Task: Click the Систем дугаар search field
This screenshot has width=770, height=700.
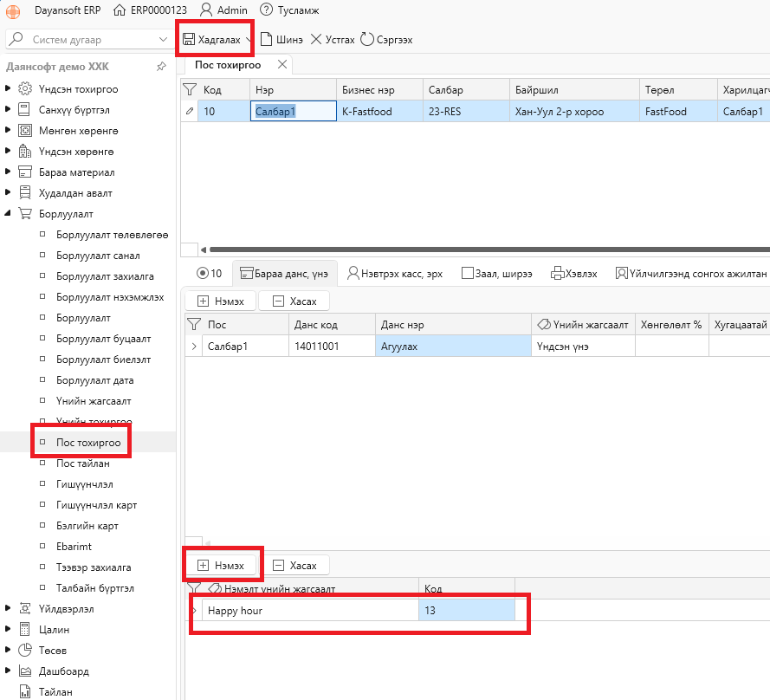Action: 91,39
